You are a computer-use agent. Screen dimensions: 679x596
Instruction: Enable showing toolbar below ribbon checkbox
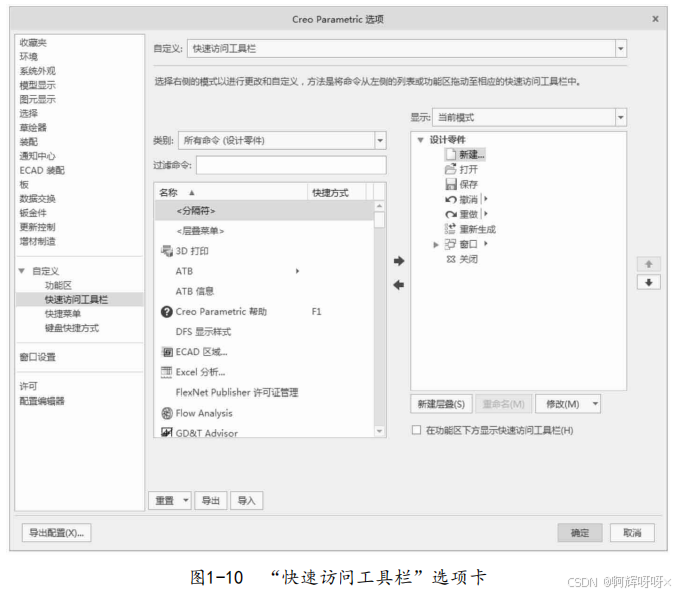[416, 430]
